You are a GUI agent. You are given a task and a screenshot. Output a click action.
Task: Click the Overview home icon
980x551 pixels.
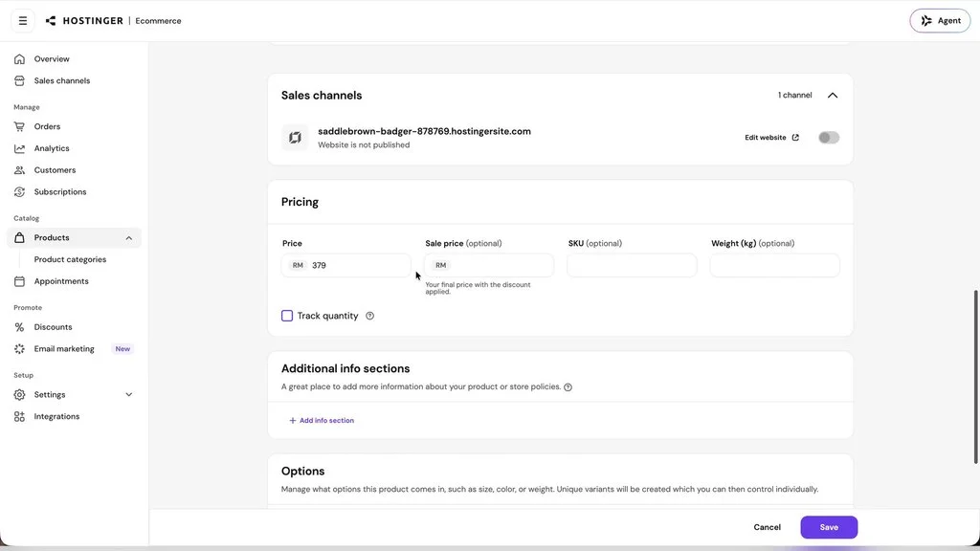(19, 58)
